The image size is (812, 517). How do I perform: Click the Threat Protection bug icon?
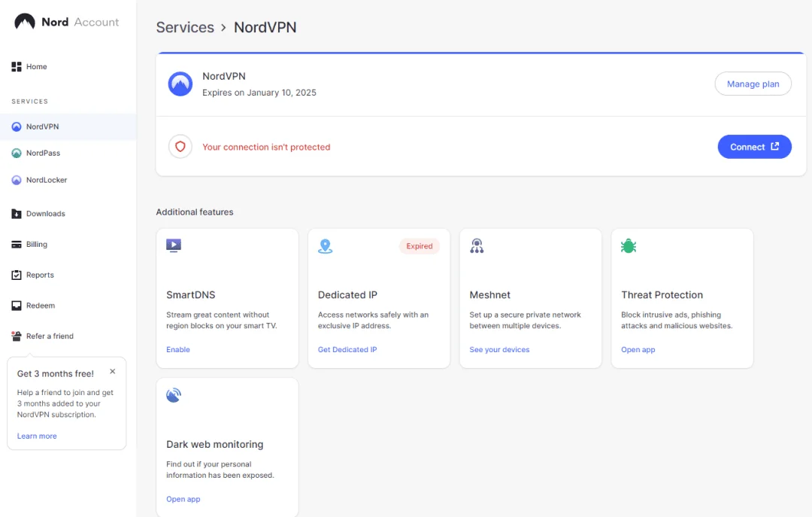[x=629, y=246]
